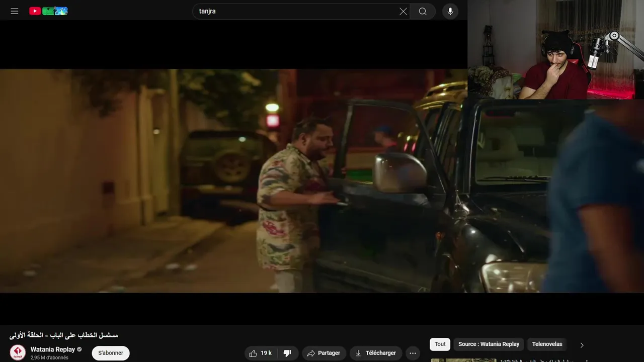Dislike the video
The image size is (644, 362).
288,353
